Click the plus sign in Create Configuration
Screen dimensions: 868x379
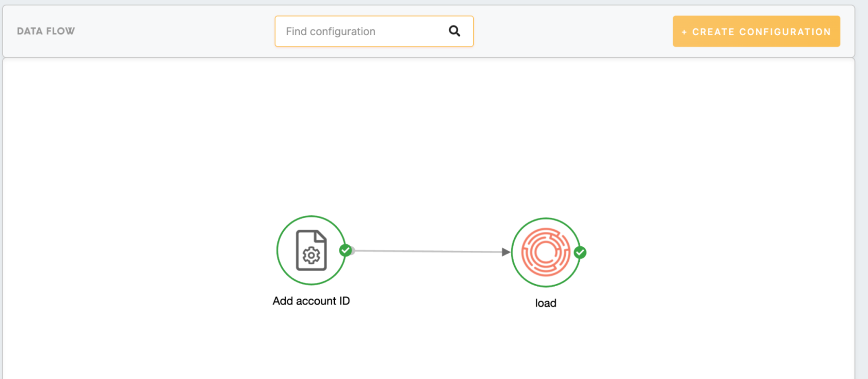tap(684, 32)
